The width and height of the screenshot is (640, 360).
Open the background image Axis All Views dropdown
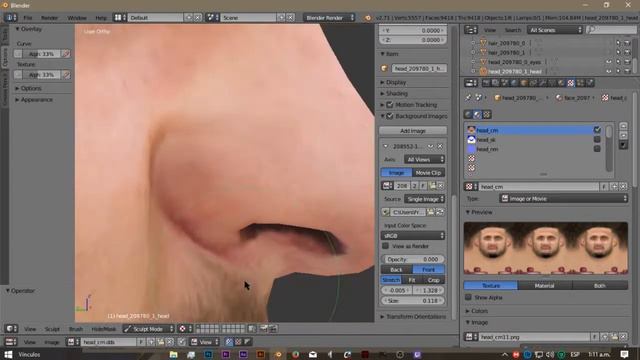coord(424,159)
